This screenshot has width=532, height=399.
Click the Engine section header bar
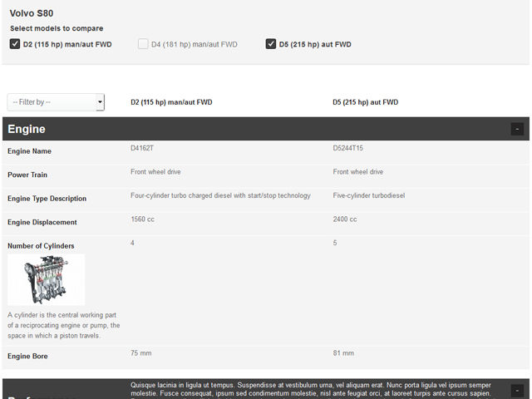[x=249, y=129]
